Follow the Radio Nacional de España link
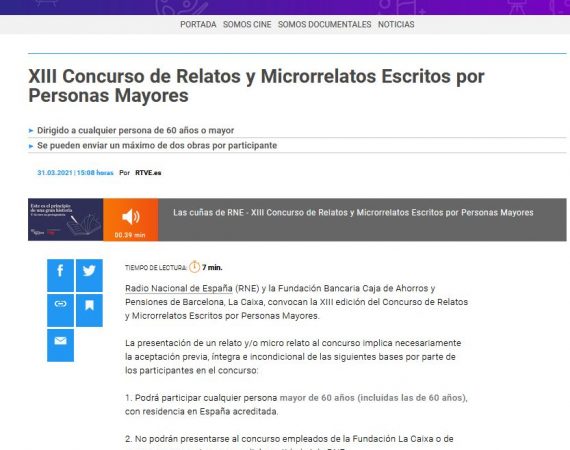Image resolution: width=570 pixels, height=450 pixels. [178, 288]
